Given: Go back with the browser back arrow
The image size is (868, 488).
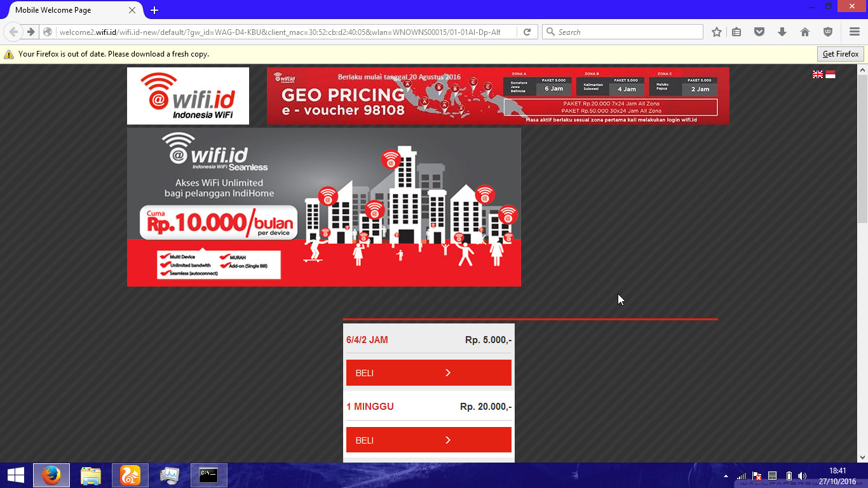Looking at the screenshot, I should tap(13, 32).
